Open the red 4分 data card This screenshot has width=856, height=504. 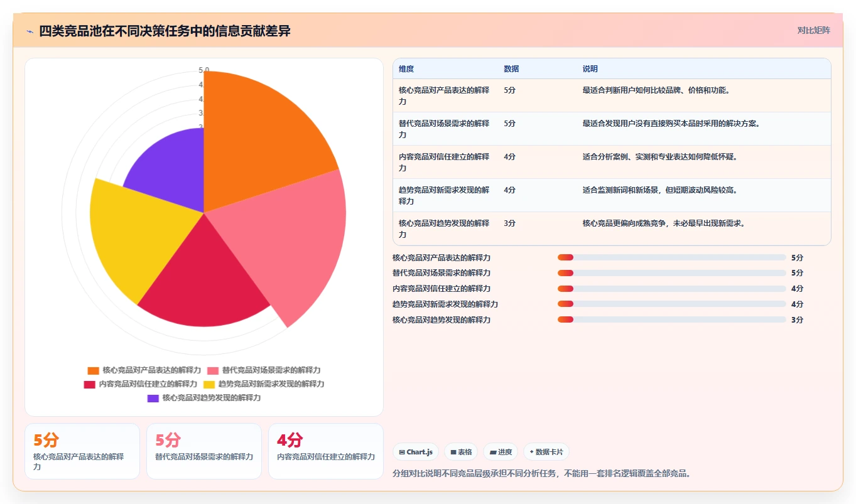326,451
